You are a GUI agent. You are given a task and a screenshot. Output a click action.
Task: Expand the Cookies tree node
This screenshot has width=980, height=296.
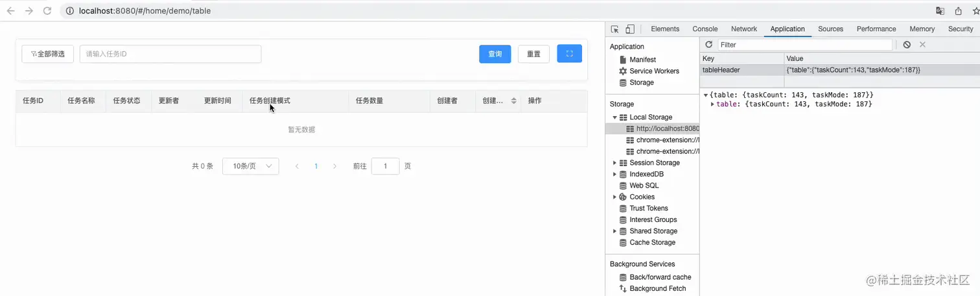click(614, 197)
